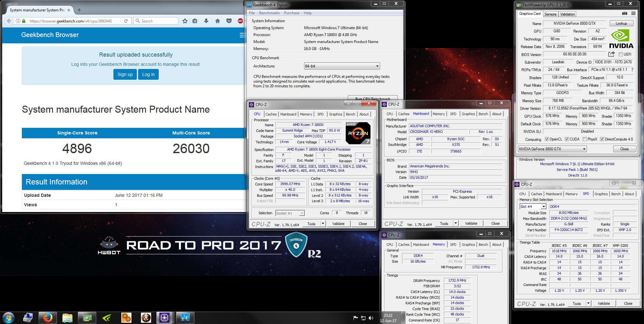
Task: Open Tools dropdown arrow in CPU-Z SPD window
Action: pyautogui.click(x=588, y=303)
